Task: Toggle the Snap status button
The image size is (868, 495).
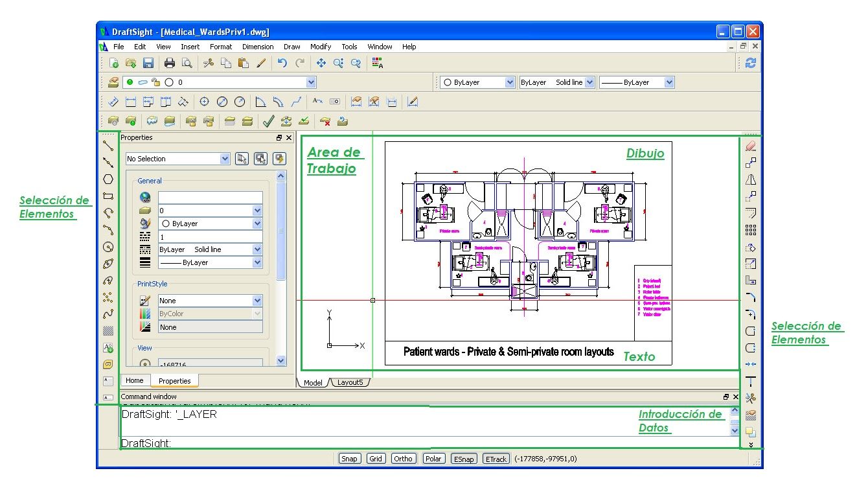Action: 349,459
